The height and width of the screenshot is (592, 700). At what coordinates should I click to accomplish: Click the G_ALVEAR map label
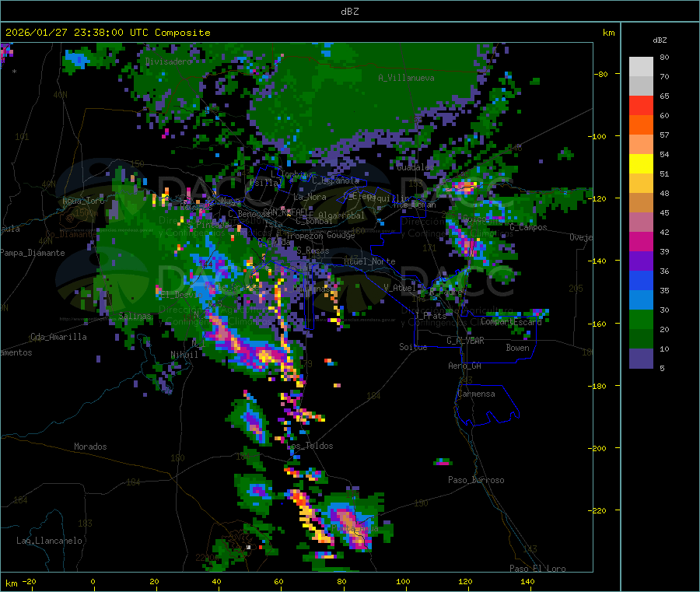tap(465, 341)
